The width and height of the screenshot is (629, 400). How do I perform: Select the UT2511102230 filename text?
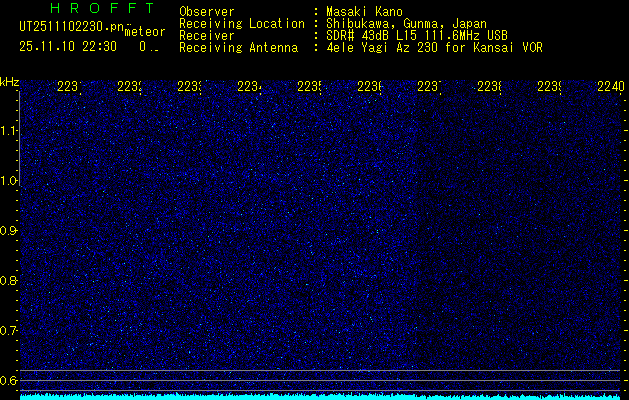point(71,27)
